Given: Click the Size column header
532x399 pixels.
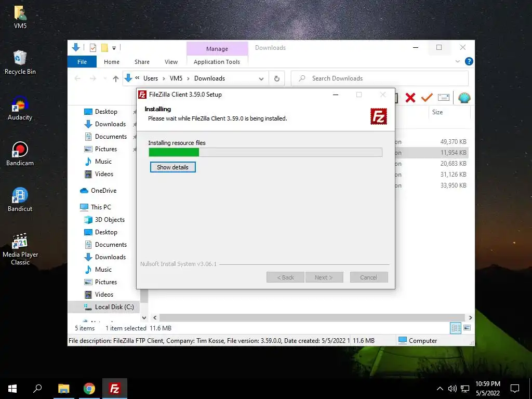Looking at the screenshot, I should [x=437, y=112].
